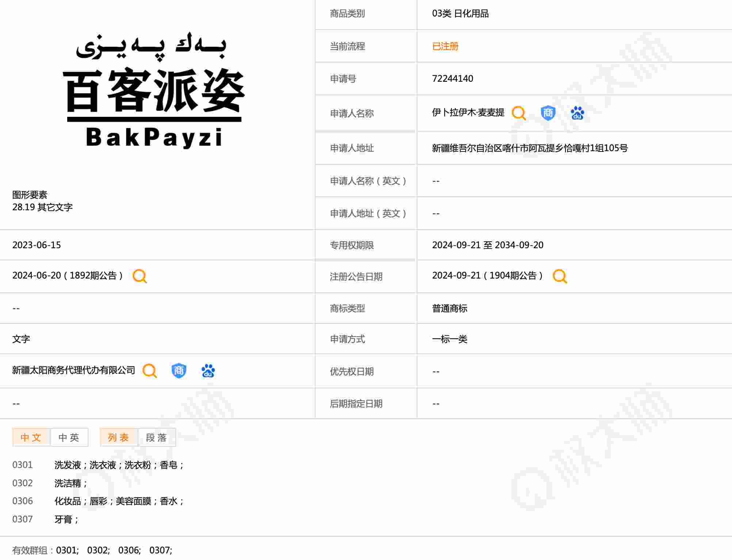Screen dimensions: 732x560
Task: Click the blue 商 shield icon beside applicant name
Action: (x=548, y=113)
